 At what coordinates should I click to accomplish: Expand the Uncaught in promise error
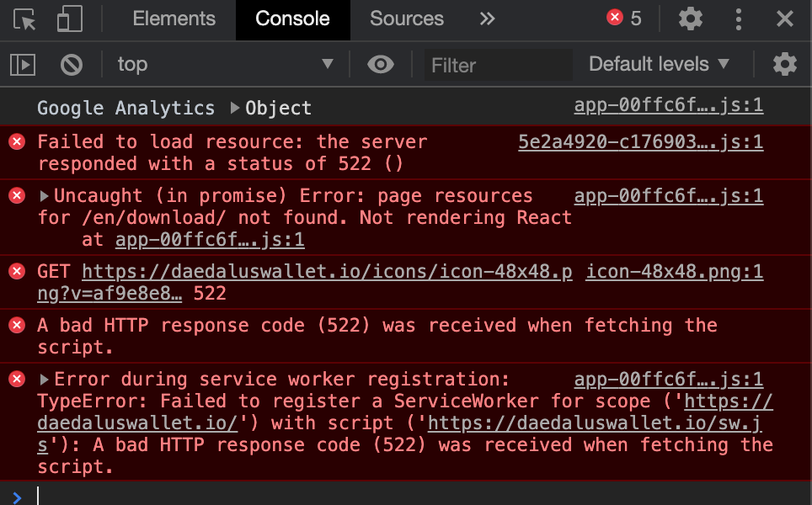coord(45,196)
